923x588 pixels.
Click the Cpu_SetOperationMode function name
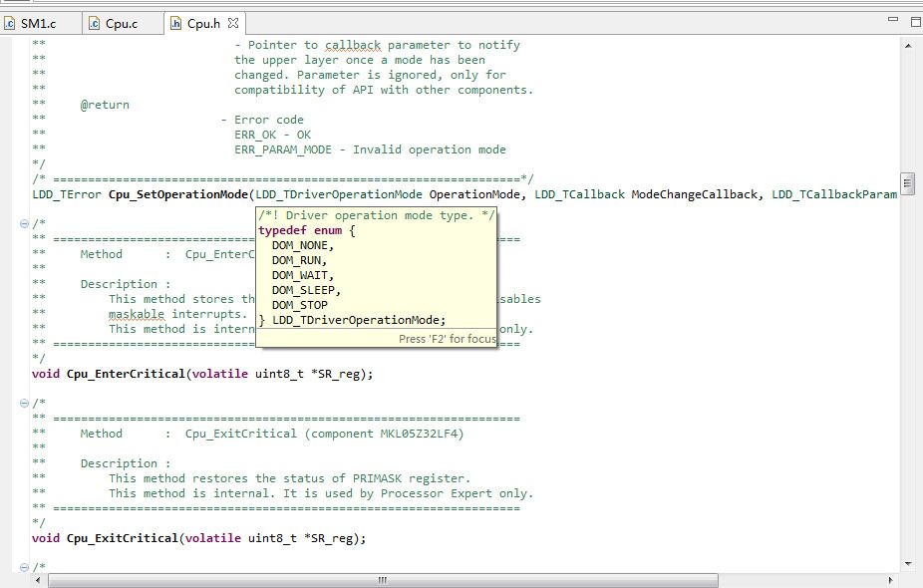click(177, 194)
